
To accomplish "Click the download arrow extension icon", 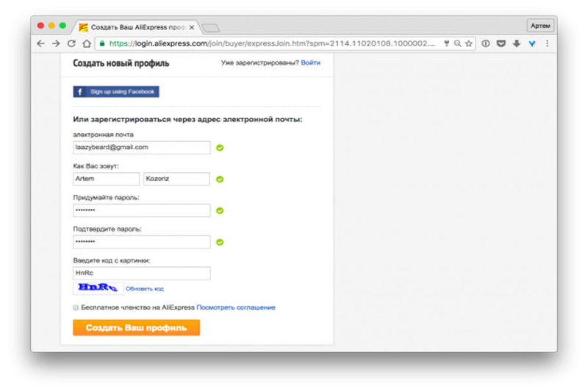I will click(x=517, y=43).
